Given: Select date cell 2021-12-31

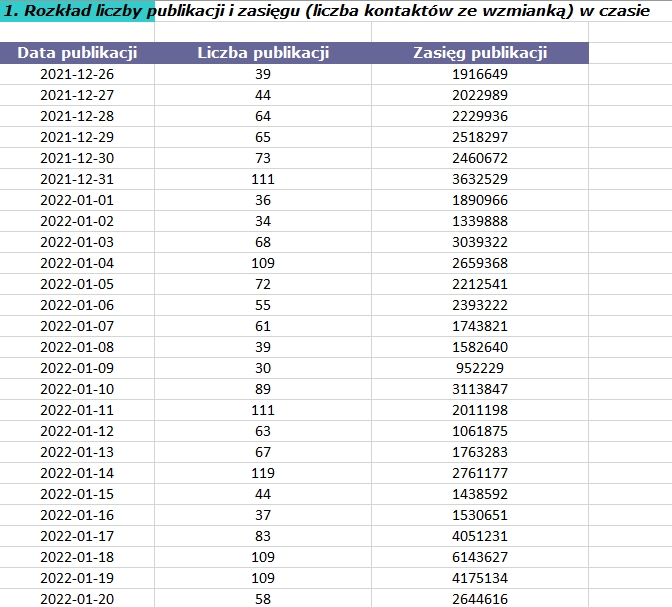Looking at the screenshot, I should 77,179.
